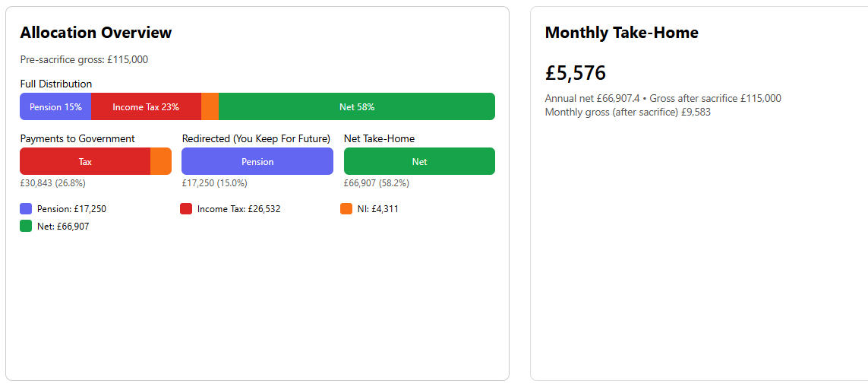Screen dimensions: 868x390
Task: Click orange NI portion of Payments to Government bar
Action: [161, 161]
